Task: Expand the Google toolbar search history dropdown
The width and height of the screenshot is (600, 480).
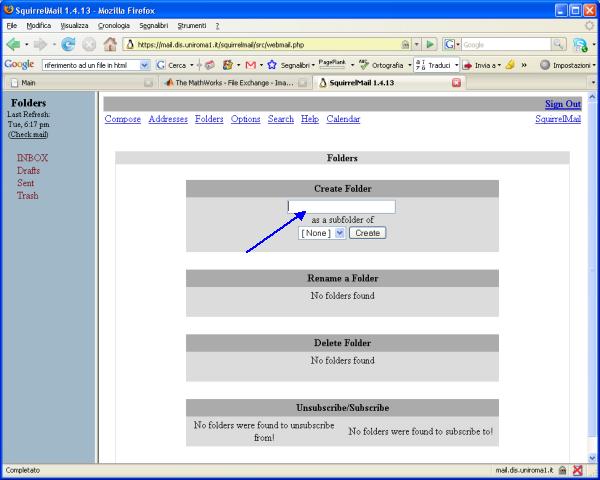Action: (x=145, y=64)
